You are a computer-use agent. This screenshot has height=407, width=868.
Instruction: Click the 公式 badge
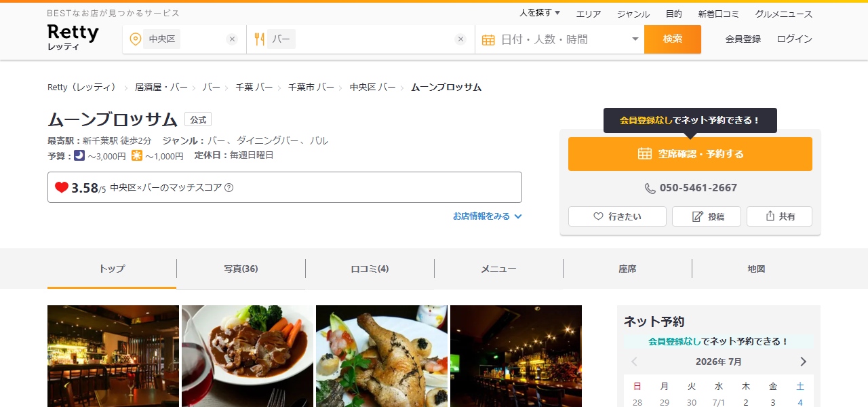point(198,119)
